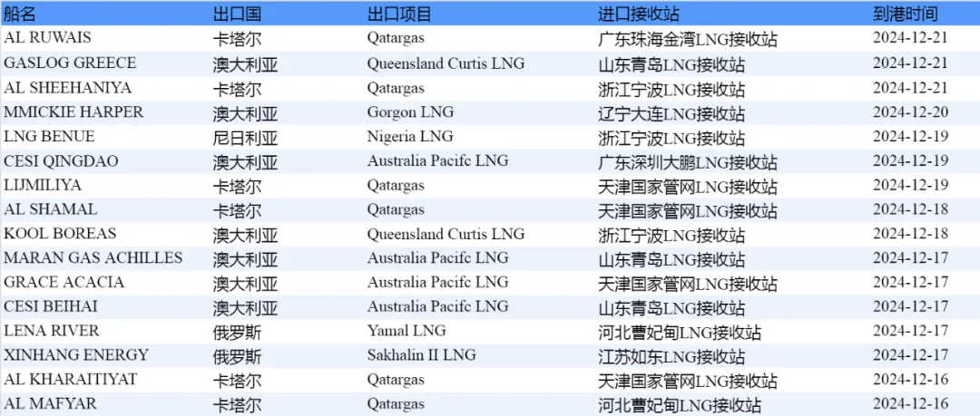
Task: Click 河北曹妃甸LNG接收站 in LENA RIVER row
Action: tap(680, 333)
